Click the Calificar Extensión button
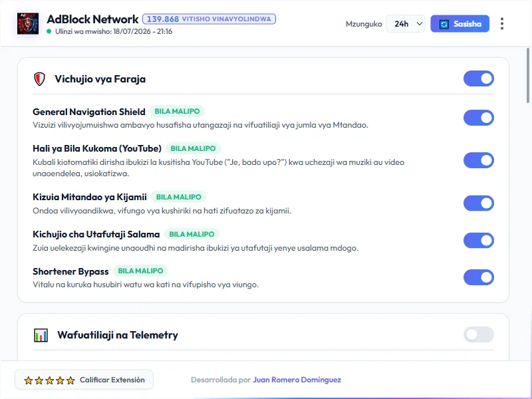The width and height of the screenshot is (532, 399). point(84,380)
